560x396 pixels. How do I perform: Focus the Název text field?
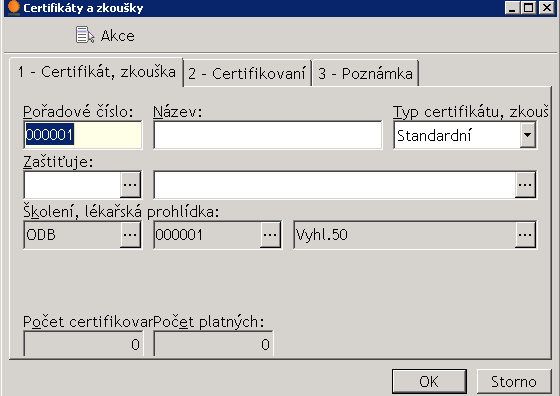(x=268, y=135)
